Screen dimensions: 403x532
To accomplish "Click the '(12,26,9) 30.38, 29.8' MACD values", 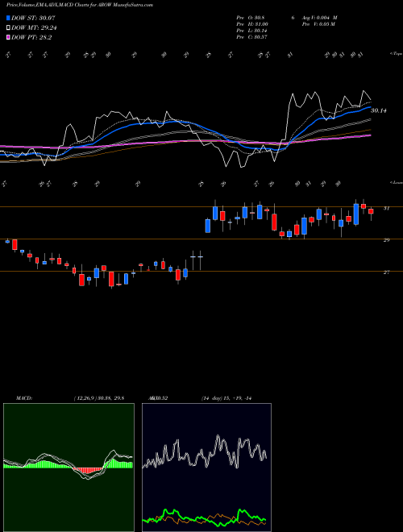I will click(99, 398).
